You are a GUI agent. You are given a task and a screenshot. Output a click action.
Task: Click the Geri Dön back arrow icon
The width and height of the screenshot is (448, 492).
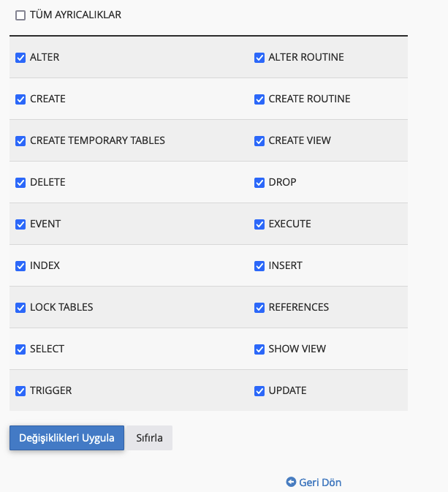(291, 482)
